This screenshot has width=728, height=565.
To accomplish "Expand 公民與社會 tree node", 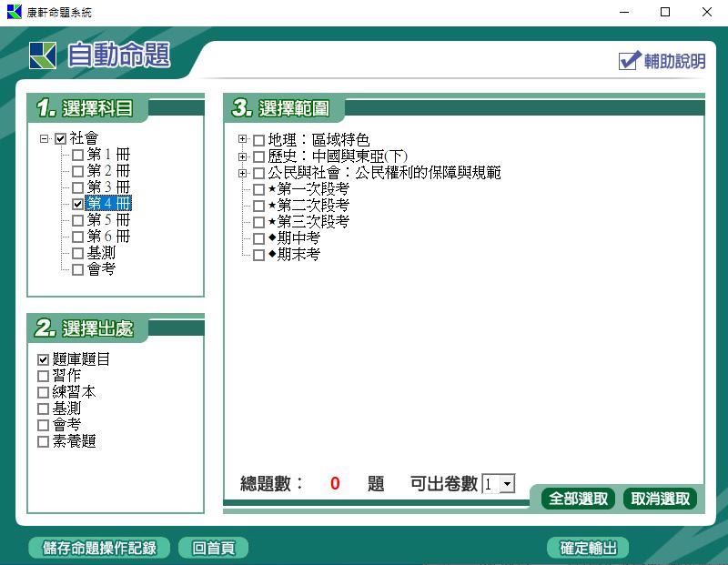I will [242, 173].
